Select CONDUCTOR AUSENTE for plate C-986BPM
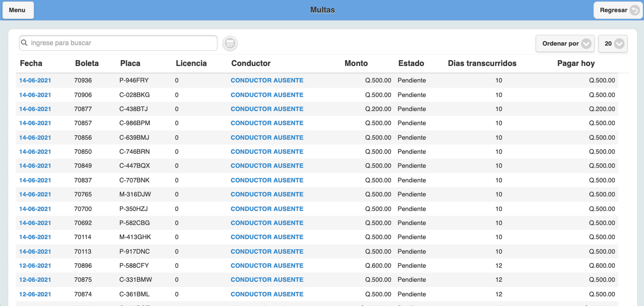The height and width of the screenshot is (306, 644). pyautogui.click(x=267, y=123)
